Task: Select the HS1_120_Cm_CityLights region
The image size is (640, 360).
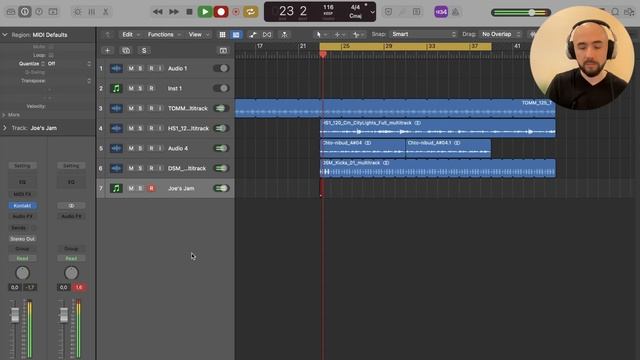Action: pyautogui.click(x=438, y=128)
